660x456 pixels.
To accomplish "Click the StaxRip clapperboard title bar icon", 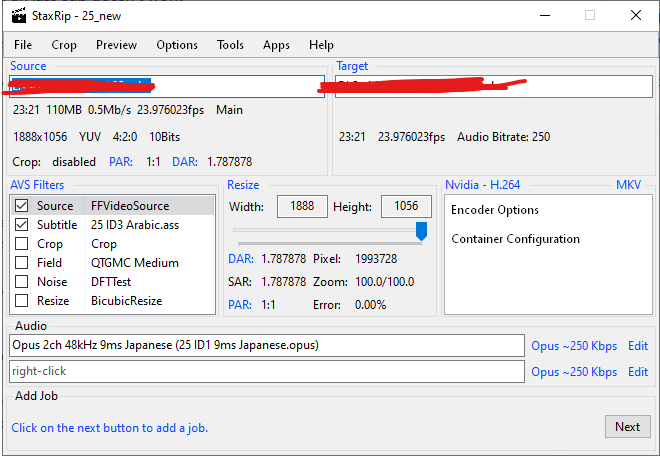I will (x=19, y=16).
